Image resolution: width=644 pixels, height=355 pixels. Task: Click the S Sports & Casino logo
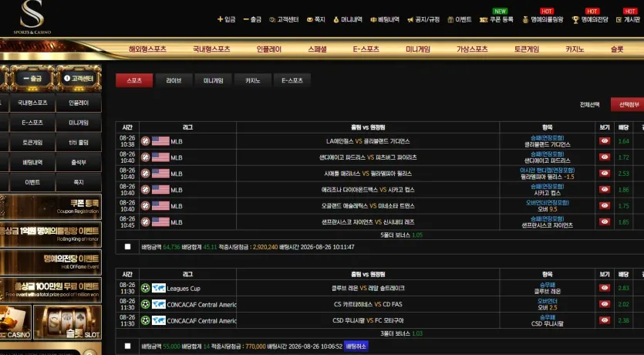point(32,17)
